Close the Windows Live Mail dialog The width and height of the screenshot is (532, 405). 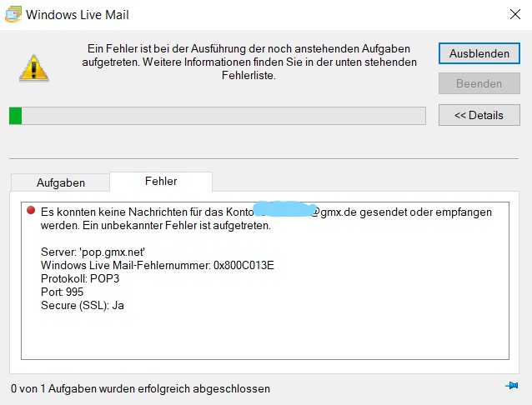coord(515,14)
